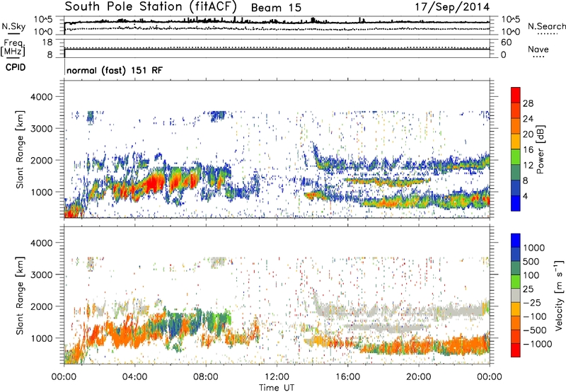
Task: Click the date '17/Sep/2014'
Action: [452, 6]
